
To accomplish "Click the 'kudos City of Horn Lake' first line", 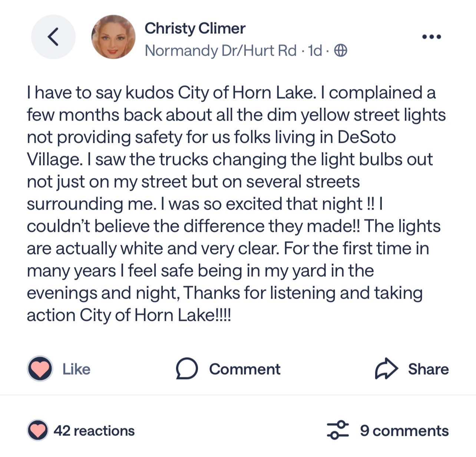I will (231, 93).
